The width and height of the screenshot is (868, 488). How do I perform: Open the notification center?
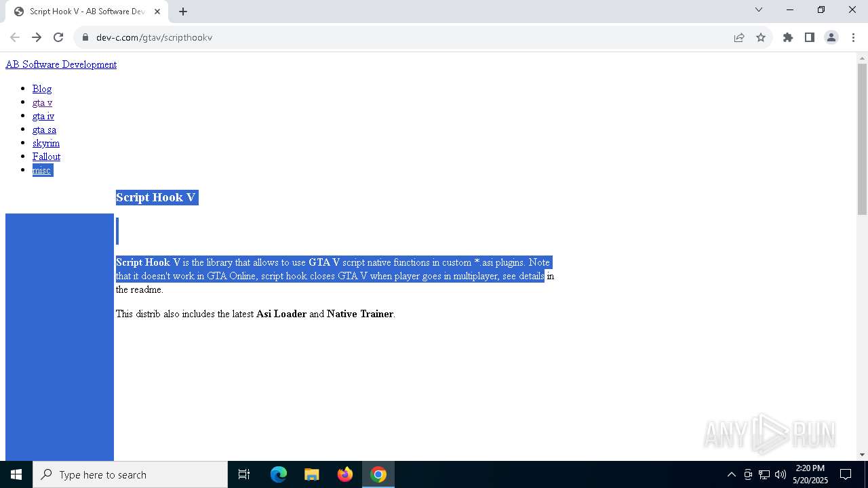tap(846, 474)
